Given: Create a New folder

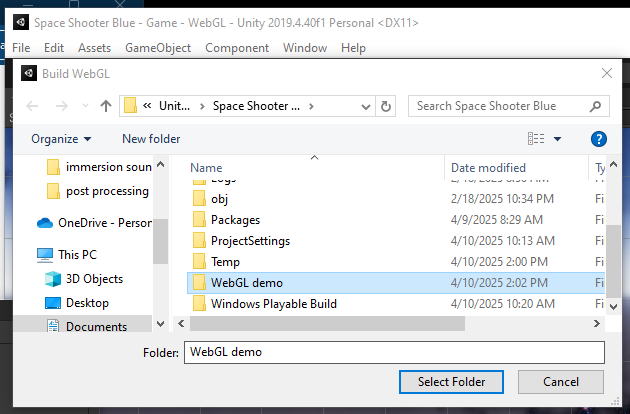Looking at the screenshot, I should point(151,139).
